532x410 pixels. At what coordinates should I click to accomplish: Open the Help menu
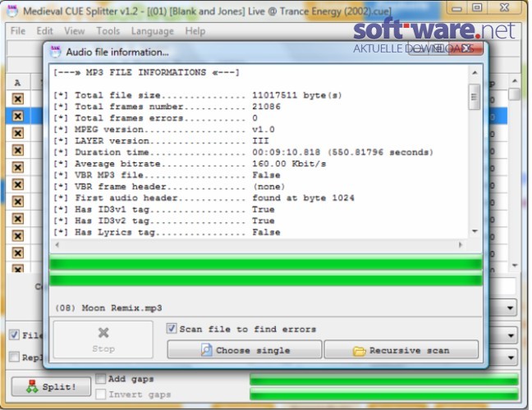point(195,31)
